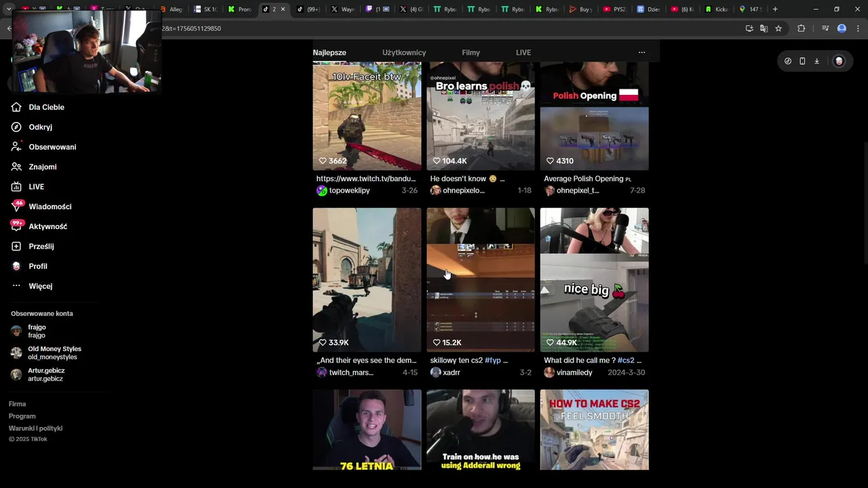Open the more options dots beside LIVE tab

[x=642, y=52]
